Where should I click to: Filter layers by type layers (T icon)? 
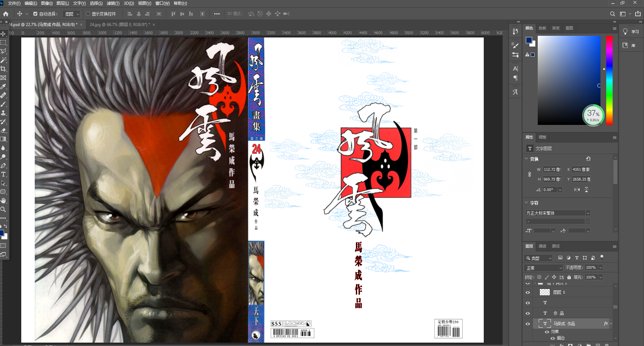[x=577, y=258]
